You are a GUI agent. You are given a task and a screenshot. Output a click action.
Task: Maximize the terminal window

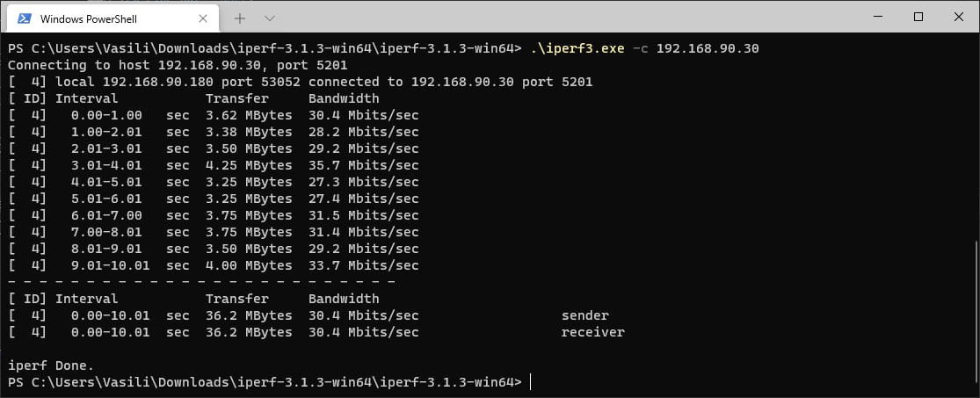click(x=918, y=17)
